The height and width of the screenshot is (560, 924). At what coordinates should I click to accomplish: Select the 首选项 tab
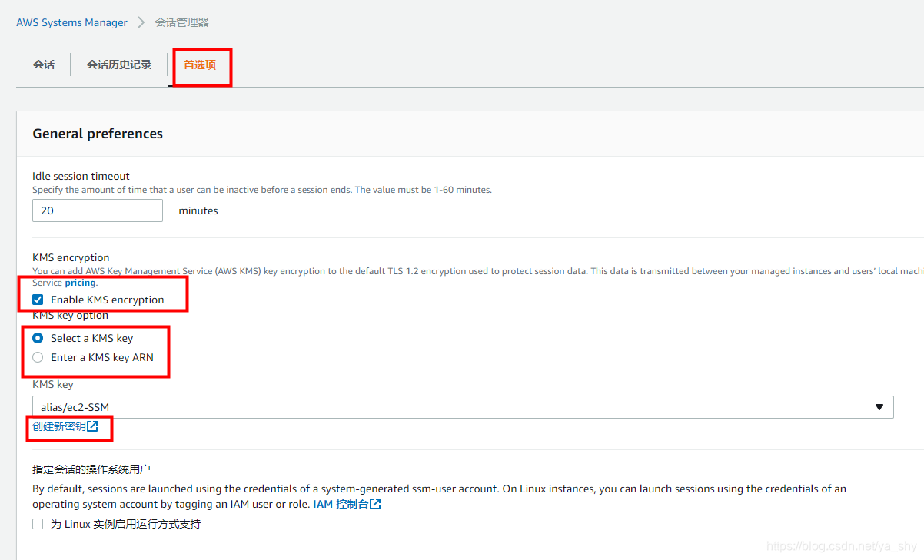click(x=200, y=65)
